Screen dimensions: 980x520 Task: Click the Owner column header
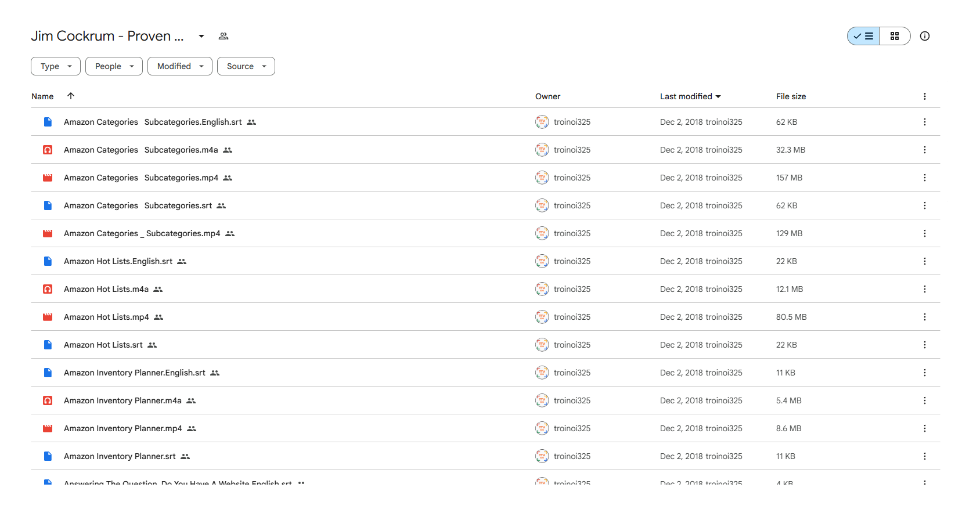point(547,96)
